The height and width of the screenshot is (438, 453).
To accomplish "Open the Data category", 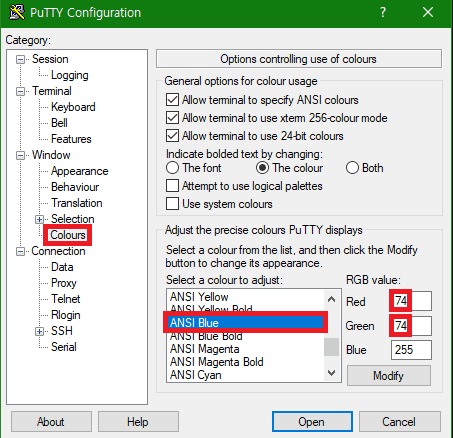I will [62, 267].
